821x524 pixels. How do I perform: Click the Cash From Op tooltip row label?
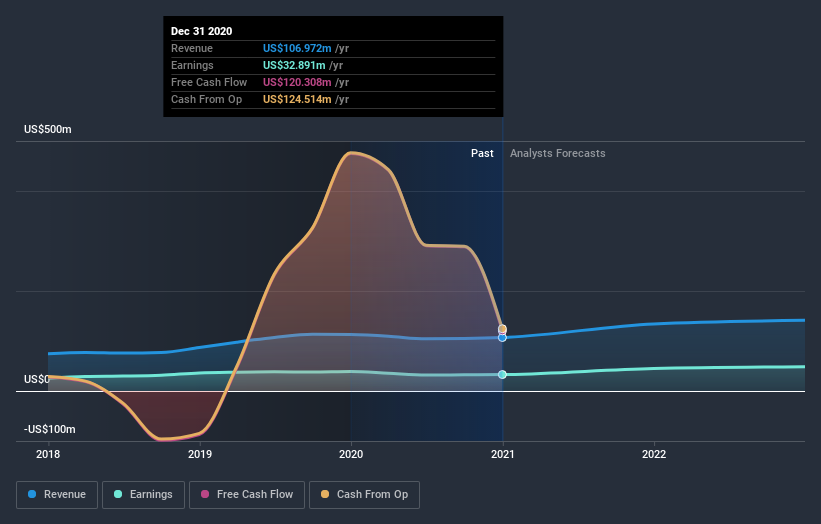(206, 99)
